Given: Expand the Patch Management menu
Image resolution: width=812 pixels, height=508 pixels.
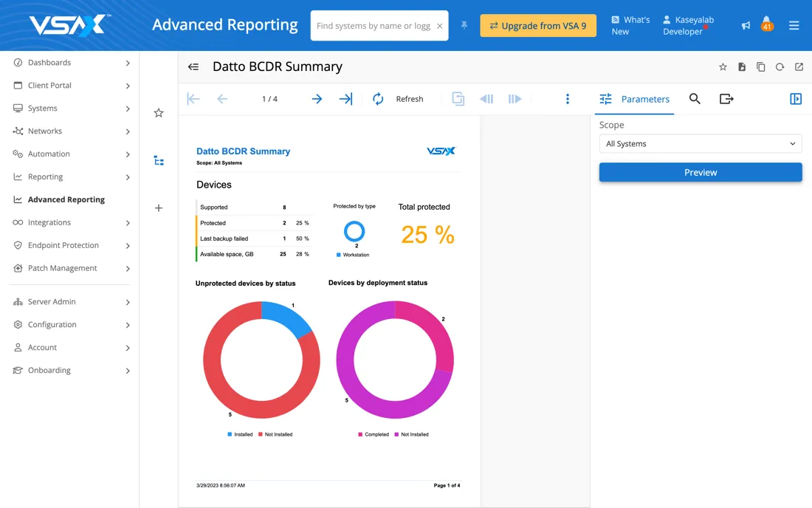Looking at the screenshot, I should (72, 268).
